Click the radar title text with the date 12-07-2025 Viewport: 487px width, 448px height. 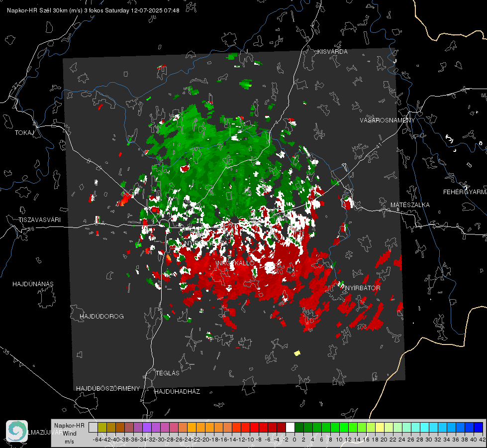tap(93, 10)
